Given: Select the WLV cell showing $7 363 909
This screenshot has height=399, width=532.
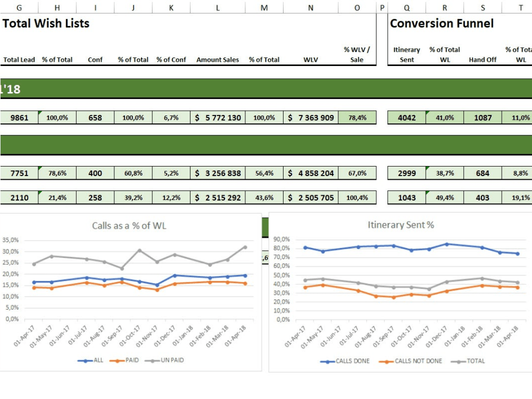Looking at the screenshot, I should (x=310, y=117).
